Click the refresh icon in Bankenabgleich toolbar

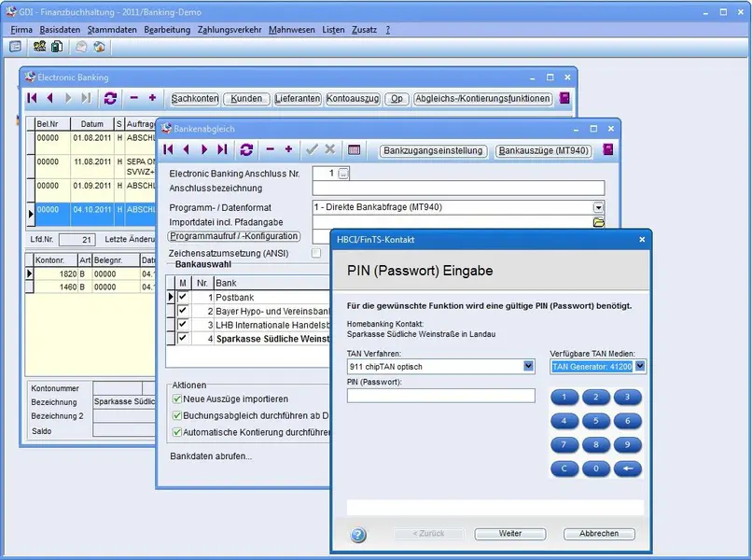246,149
